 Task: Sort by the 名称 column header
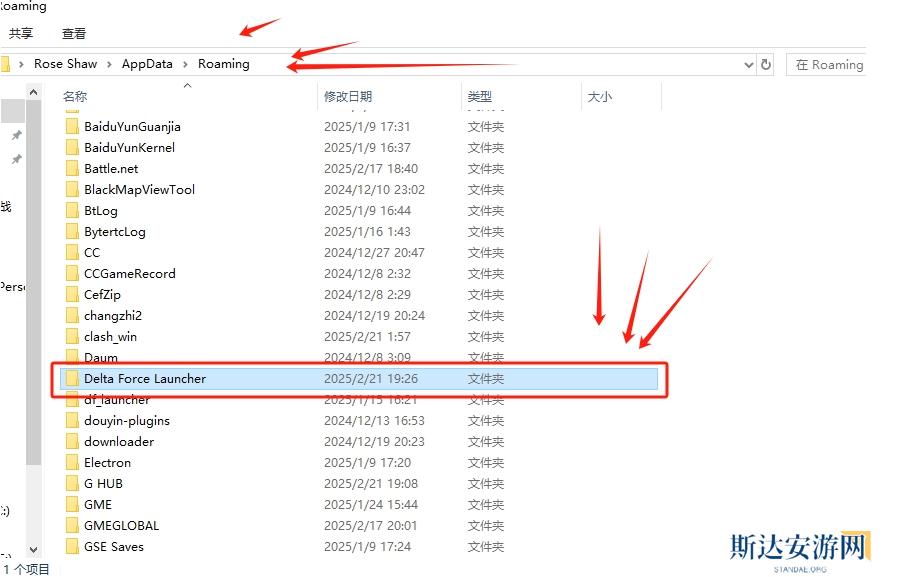75,96
